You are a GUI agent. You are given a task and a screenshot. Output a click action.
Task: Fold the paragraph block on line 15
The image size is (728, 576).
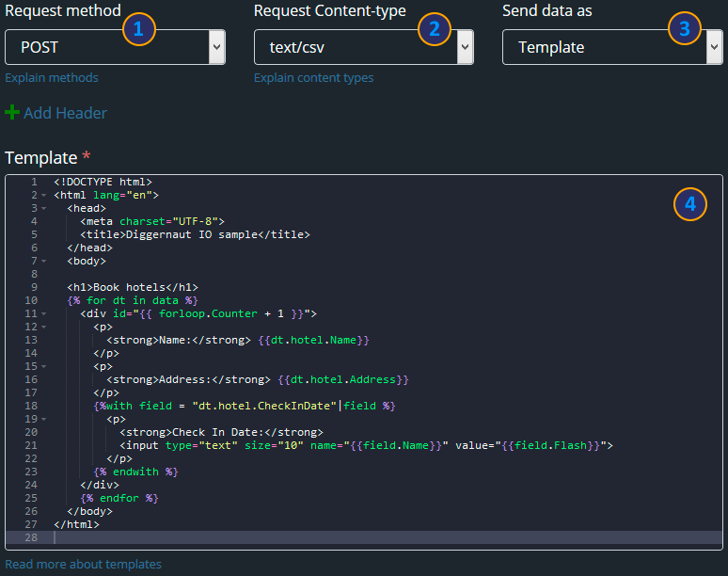click(44, 367)
